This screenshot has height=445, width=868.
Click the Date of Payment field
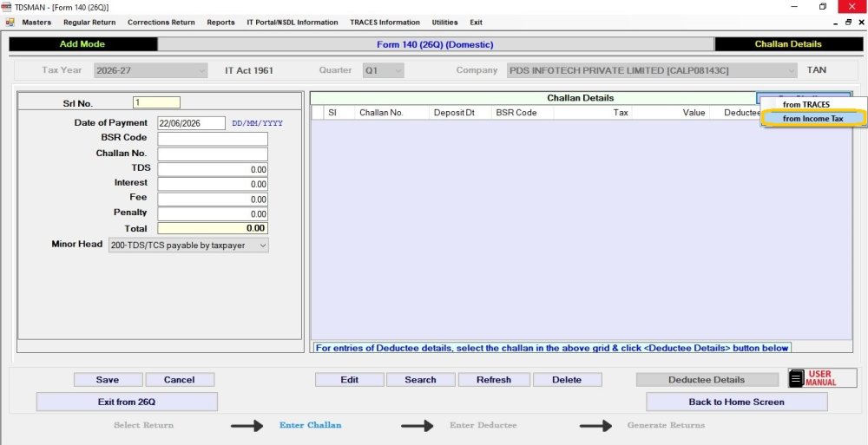click(192, 123)
